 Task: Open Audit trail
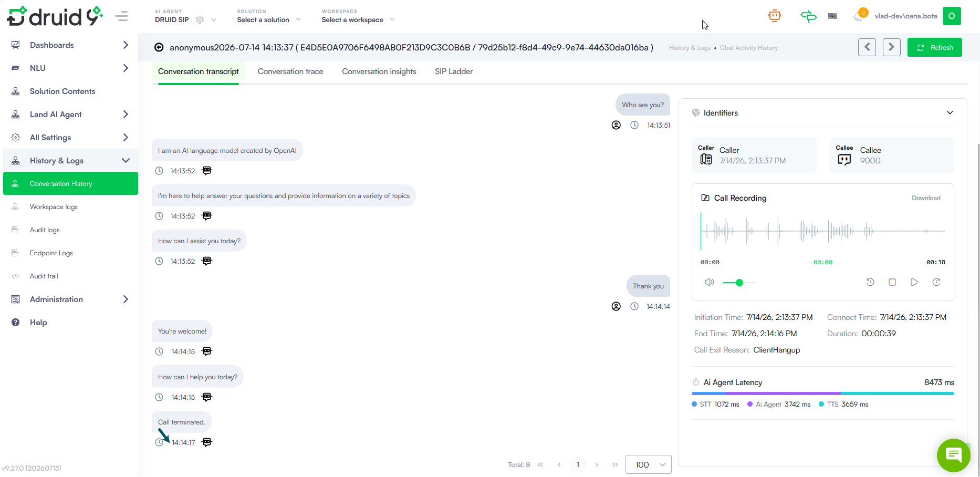tap(70, 276)
